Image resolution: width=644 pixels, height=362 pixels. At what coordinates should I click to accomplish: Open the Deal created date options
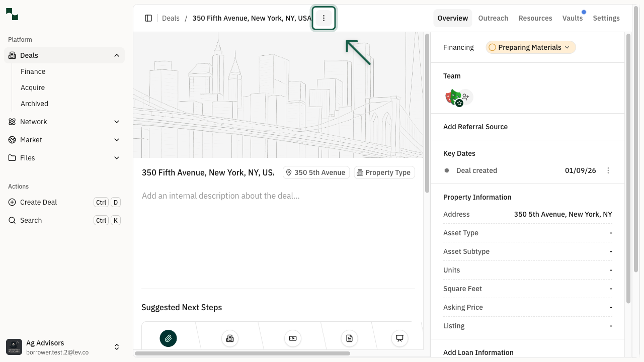608,170
